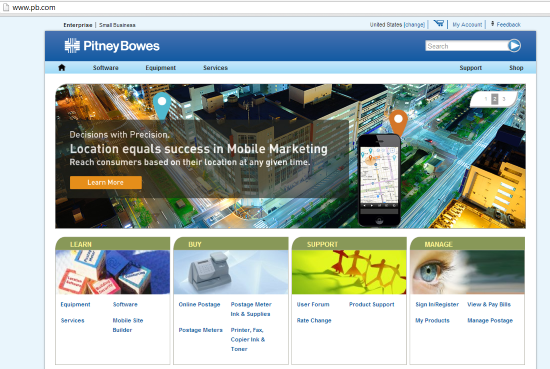This screenshot has width=550, height=369.
Task: Open the shopping cart icon
Action: pos(438,24)
